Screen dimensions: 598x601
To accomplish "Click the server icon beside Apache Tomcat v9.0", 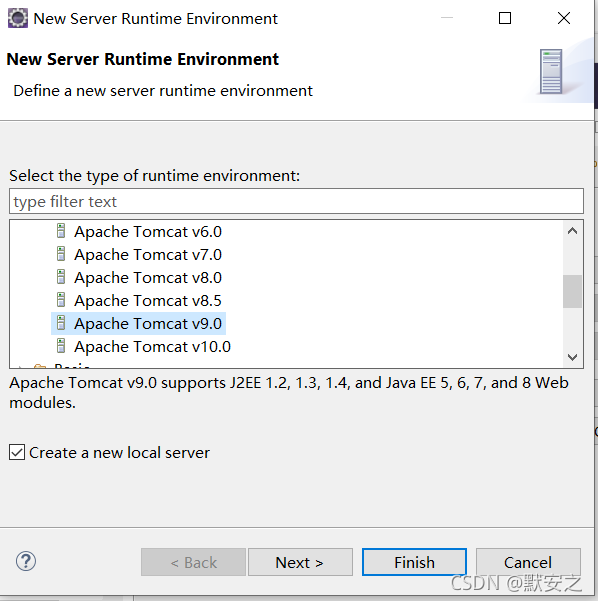I will [x=61, y=323].
